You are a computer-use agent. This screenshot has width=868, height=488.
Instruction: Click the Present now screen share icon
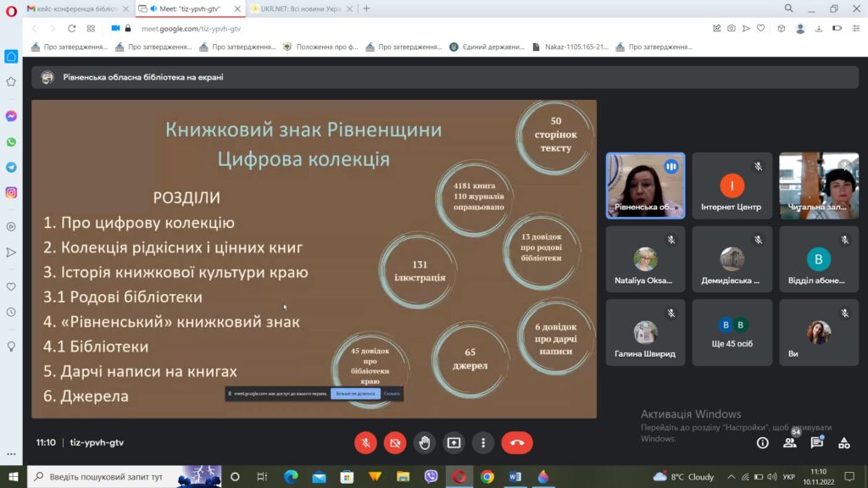pyautogui.click(x=453, y=442)
